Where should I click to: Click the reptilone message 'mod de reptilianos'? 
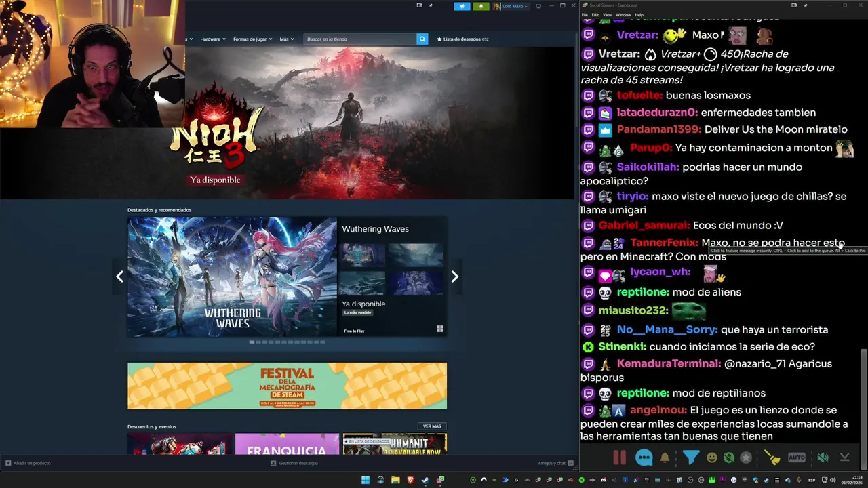pyautogui.click(x=674, y=393)
